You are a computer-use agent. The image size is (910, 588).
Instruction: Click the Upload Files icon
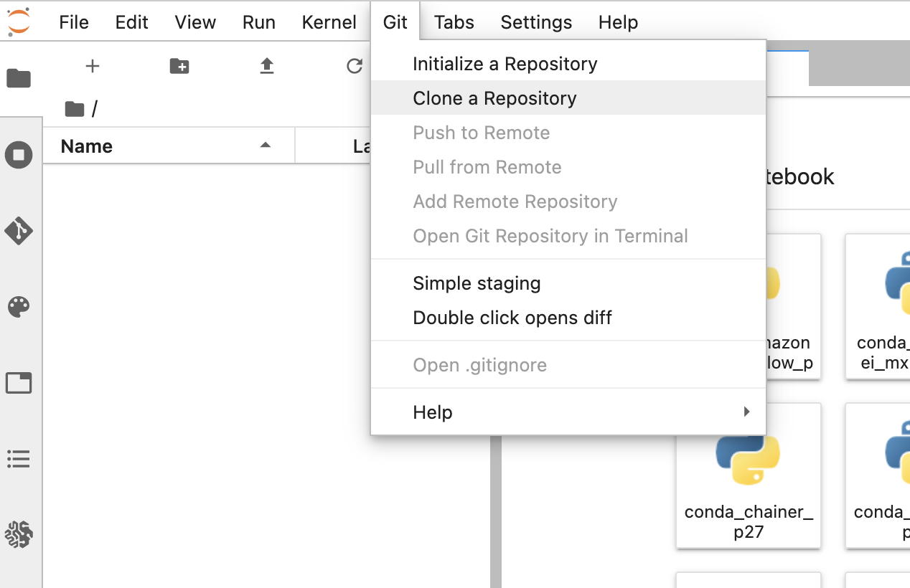coord(267,66)
